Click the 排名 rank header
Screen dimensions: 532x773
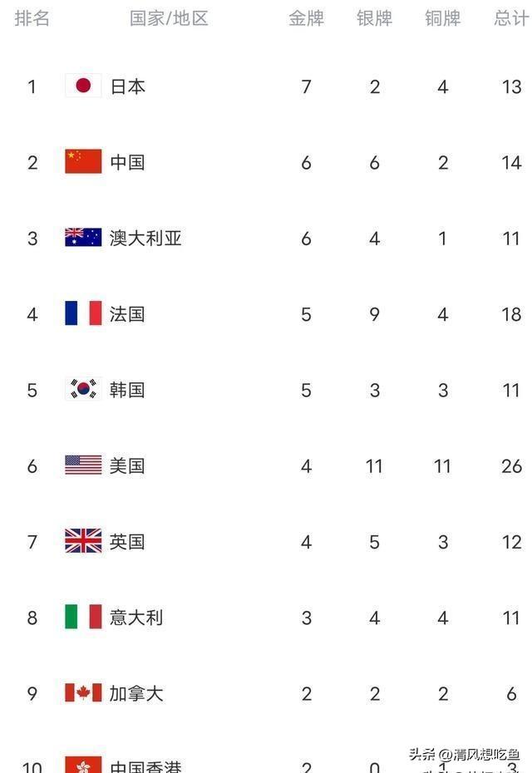click(x=32, y=18)
